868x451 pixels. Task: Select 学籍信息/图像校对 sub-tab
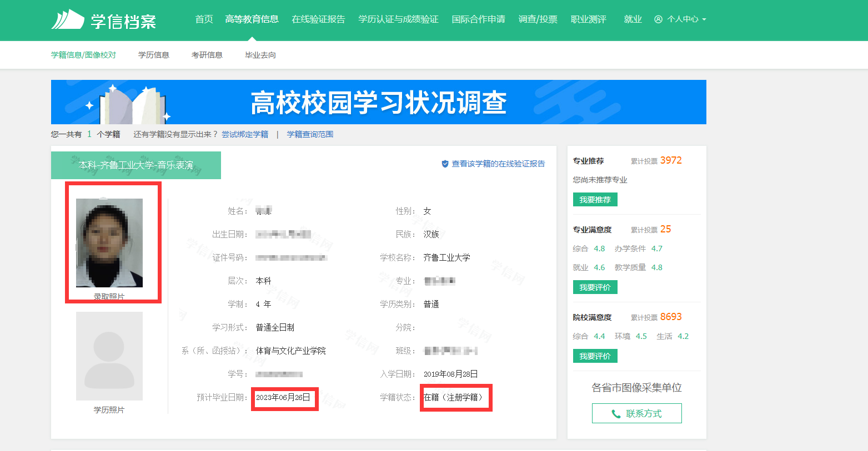tap(84, 55)
